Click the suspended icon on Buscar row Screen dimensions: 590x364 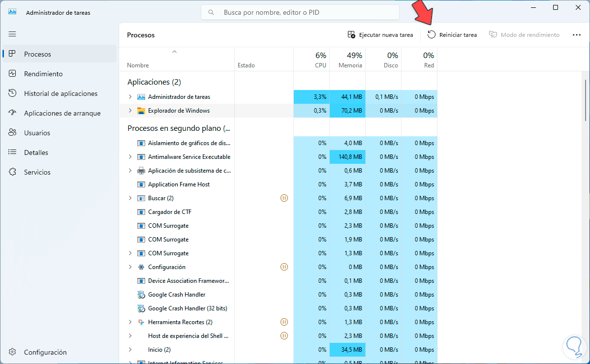click(x=284, y=198)
